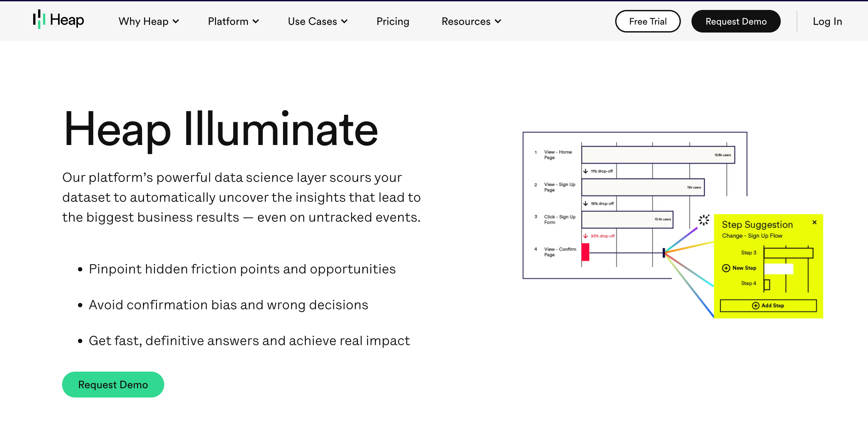Viewport: 868px width, 436px height.
Task: Start a Free Trial
Action: click(647, 21)
